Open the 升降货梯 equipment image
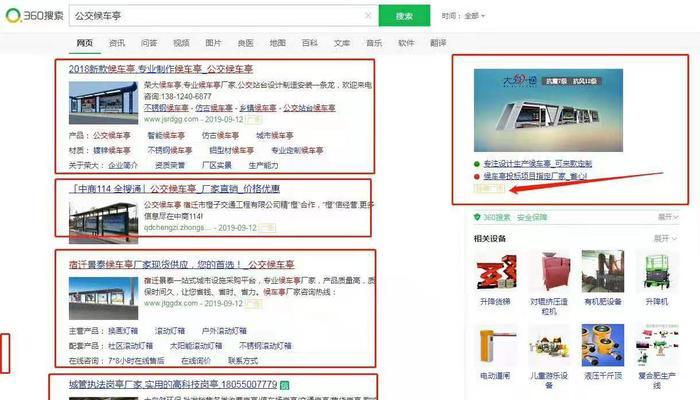Image resolution: width=700 pixels, height=400 pixels. pyautogui.click(x=495, y=271)
